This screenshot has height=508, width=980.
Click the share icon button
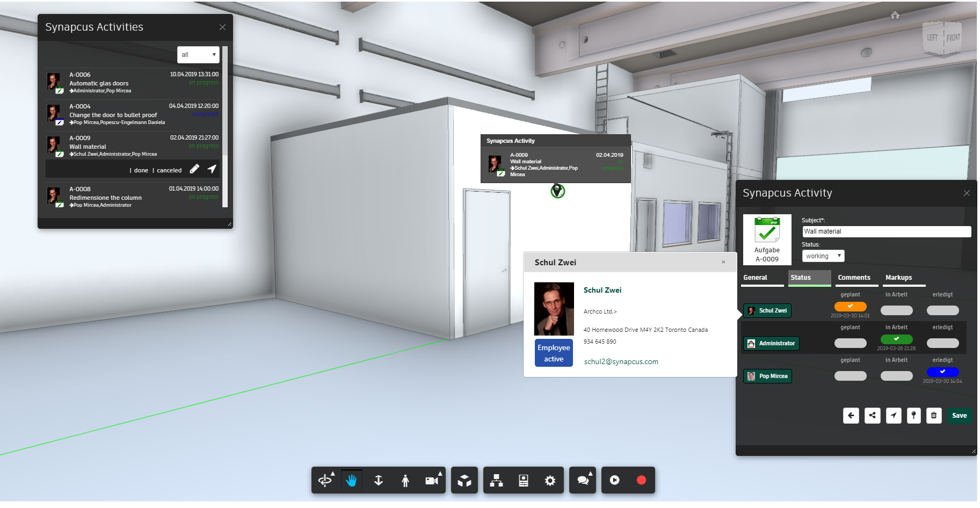[873, 416]
